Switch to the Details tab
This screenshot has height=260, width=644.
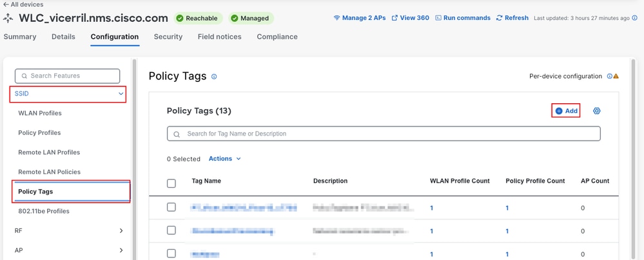point(63,37)
